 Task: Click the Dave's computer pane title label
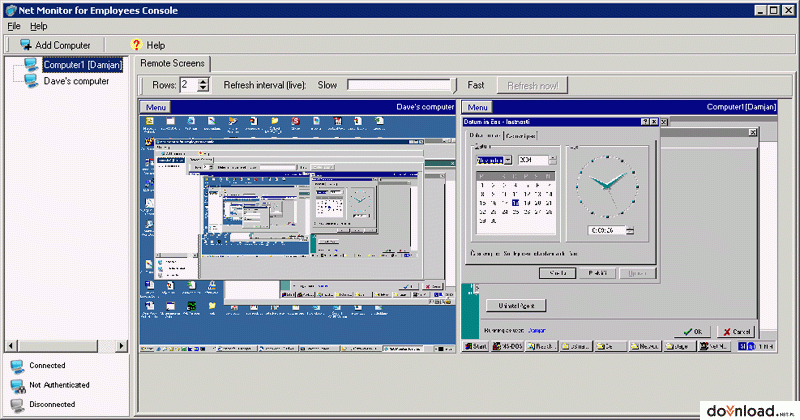coord(425,107)
